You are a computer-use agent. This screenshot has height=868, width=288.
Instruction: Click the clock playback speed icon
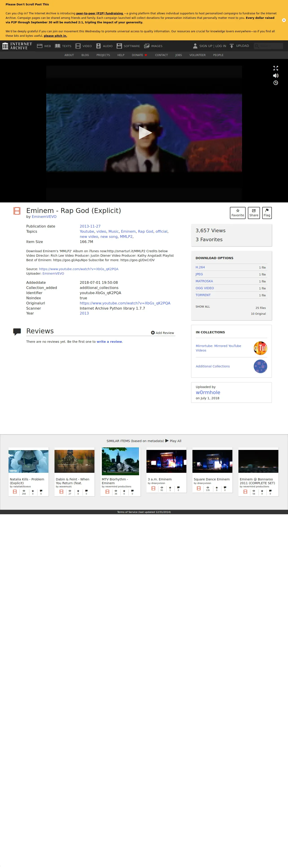click(275, 83)
